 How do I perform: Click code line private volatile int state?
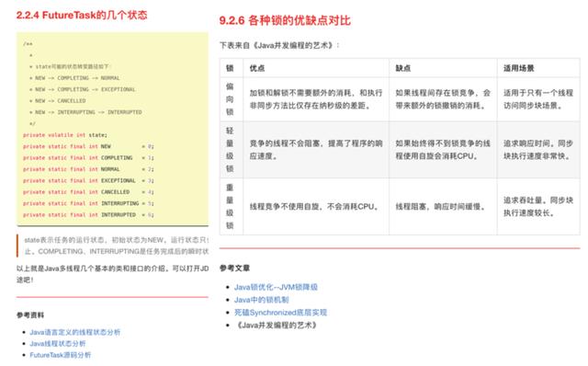65,135
